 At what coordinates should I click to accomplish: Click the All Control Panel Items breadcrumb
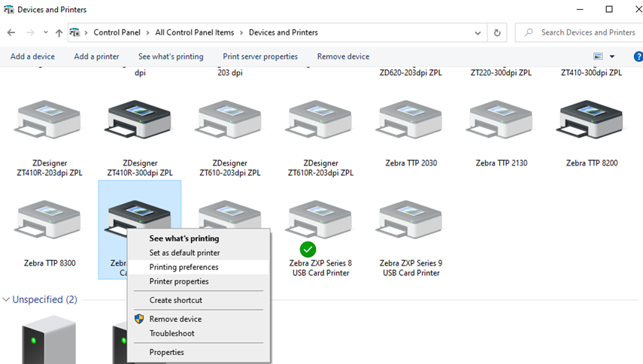pos(194,32)
